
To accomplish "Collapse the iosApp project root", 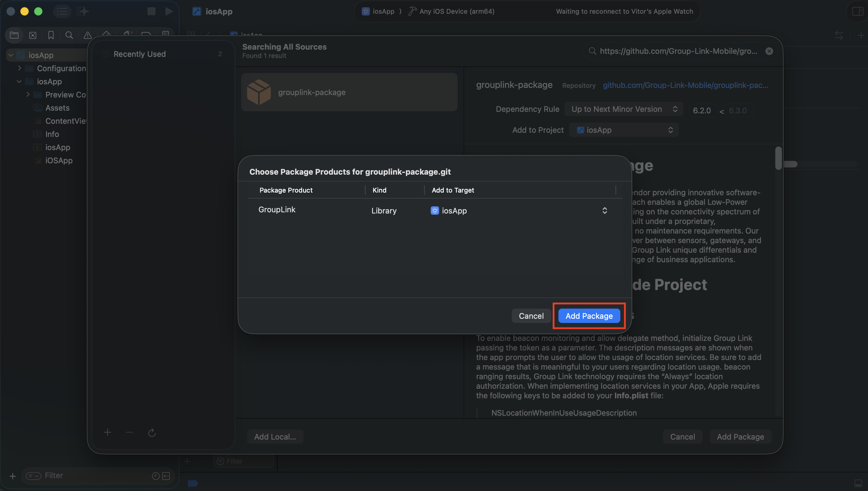I will tap(11, 55).
